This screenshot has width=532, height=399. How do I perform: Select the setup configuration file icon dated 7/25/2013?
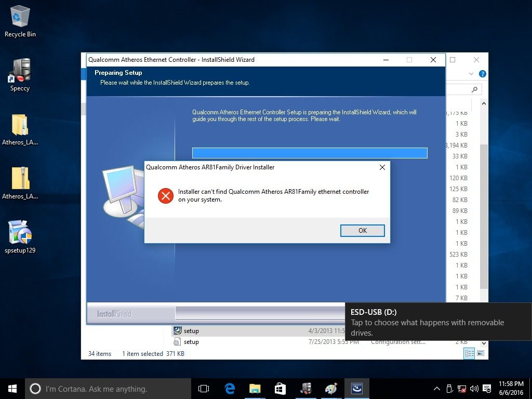coord(177,342)
